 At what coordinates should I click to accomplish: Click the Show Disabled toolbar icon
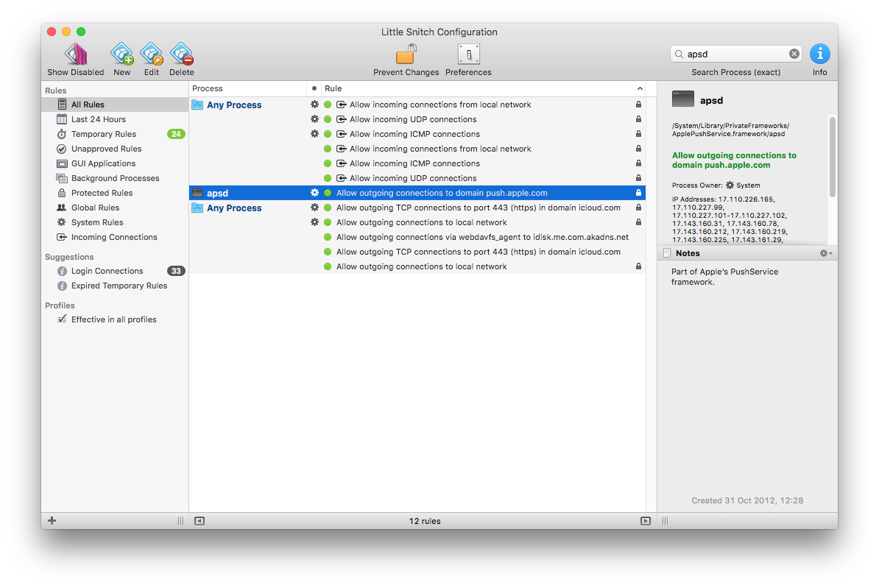[x=76, y=55]
